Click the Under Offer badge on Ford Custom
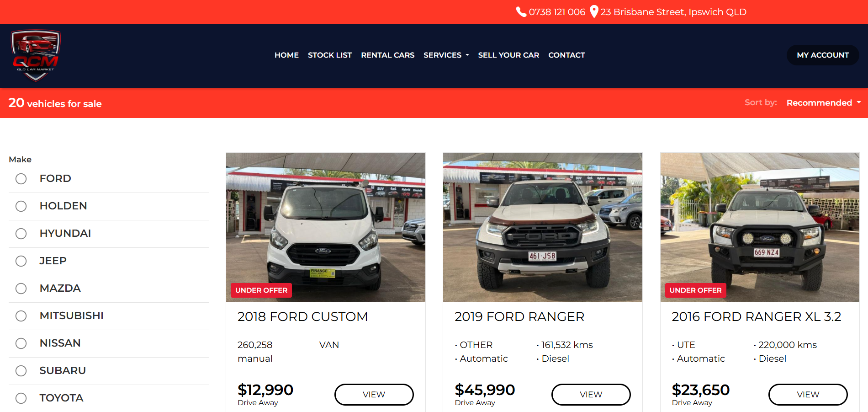 [261, 290]
